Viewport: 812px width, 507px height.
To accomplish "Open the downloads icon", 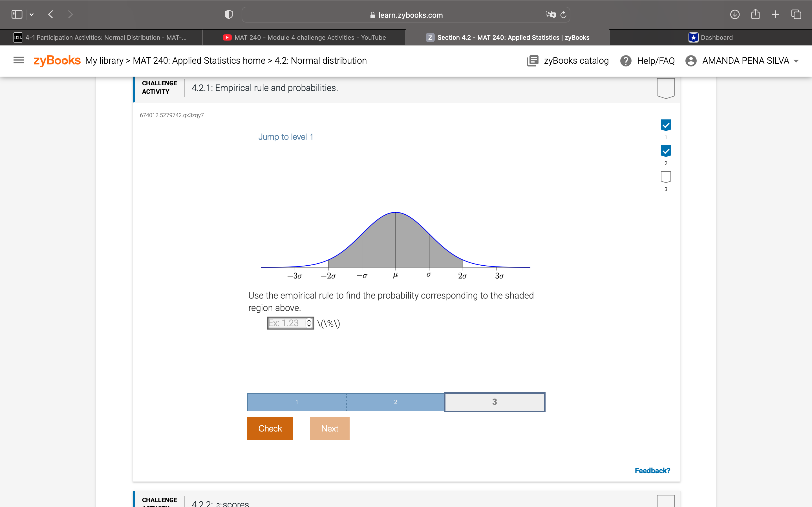I will point(734,14).
